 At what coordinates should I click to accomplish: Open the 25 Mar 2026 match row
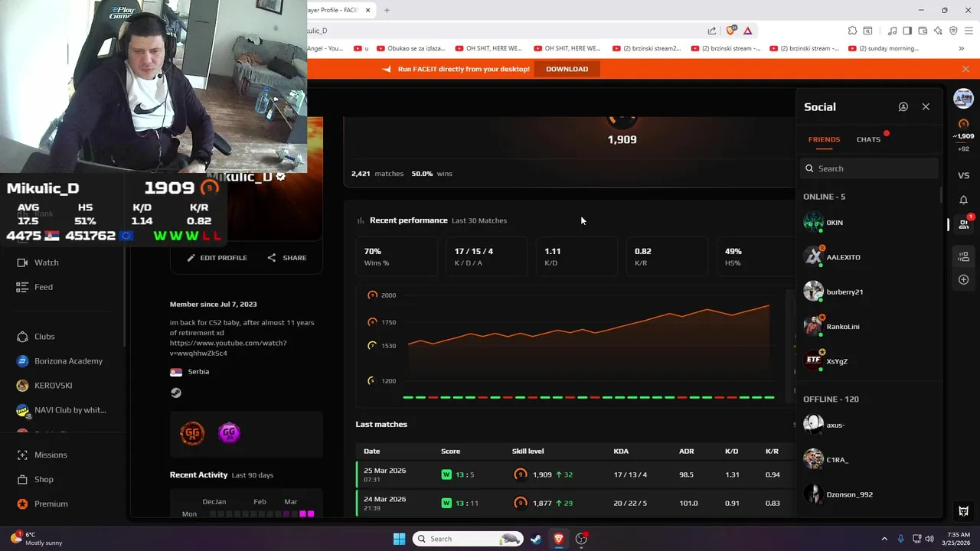tap(574, 474)
